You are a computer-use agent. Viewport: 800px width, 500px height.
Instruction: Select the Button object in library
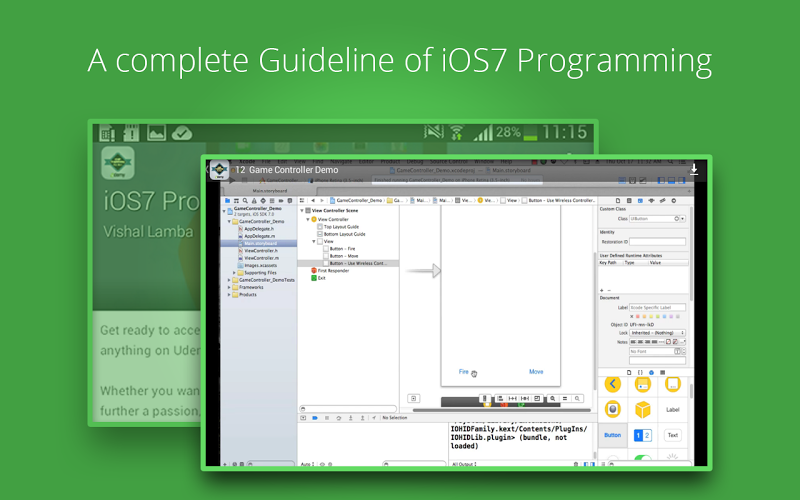[612, 435]
